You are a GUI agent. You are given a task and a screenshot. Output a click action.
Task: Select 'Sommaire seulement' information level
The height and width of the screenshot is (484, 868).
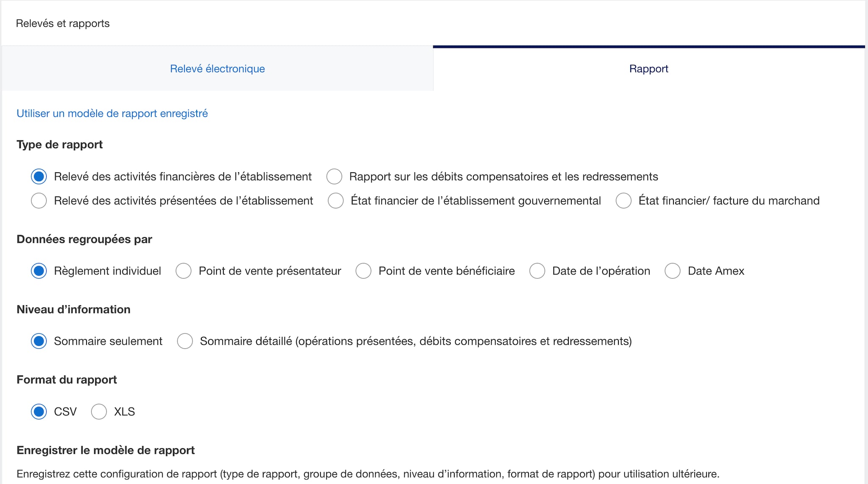point(39,341)
